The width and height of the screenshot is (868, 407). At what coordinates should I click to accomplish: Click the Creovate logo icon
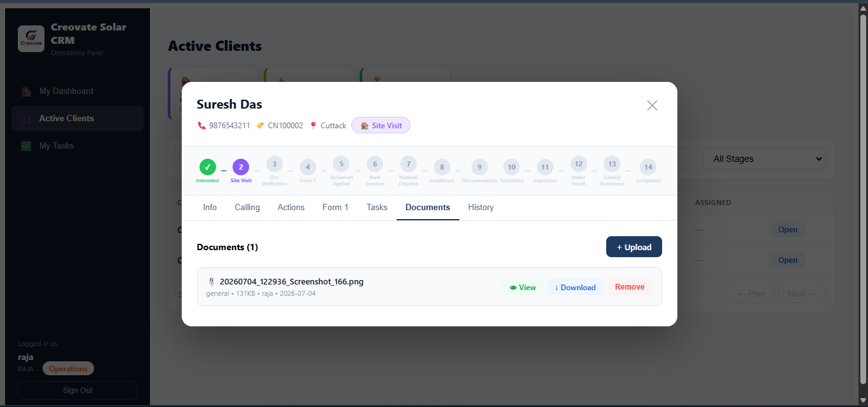pos(31,39)
